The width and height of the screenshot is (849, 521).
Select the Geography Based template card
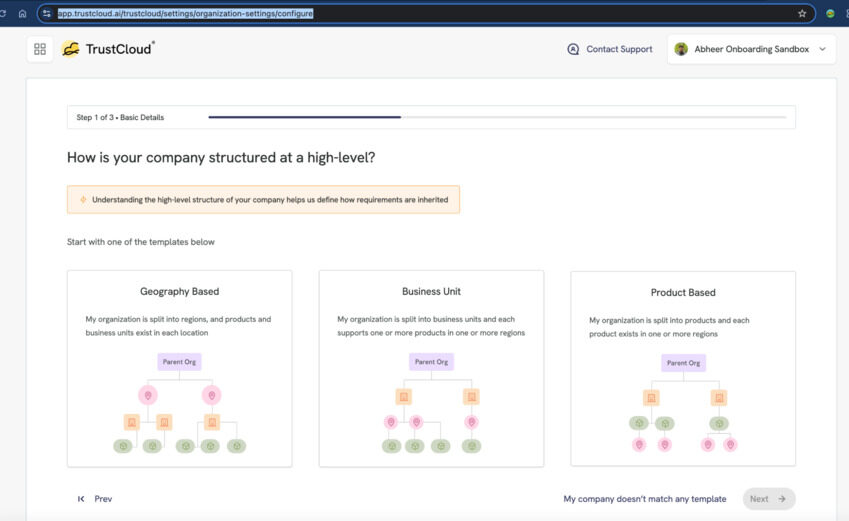[x=179, y=368]
